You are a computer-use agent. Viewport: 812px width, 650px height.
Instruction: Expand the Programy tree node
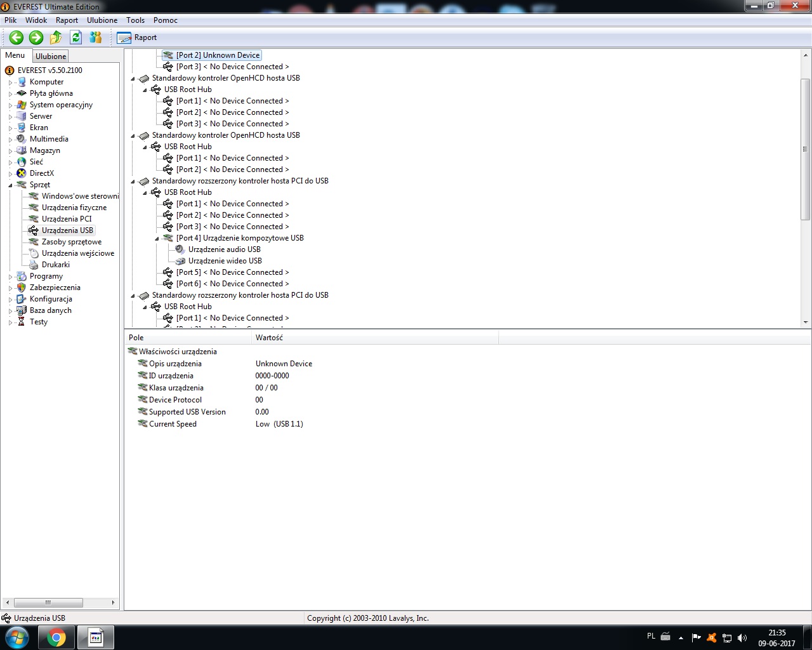[10, 277]
